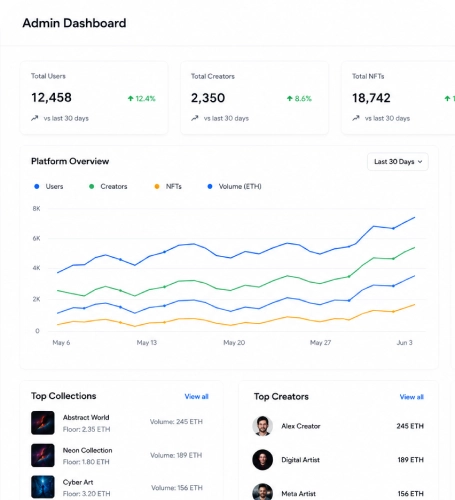Click View all in Top Collections
This screenshot has width=455, height=500.
point(196,396)
